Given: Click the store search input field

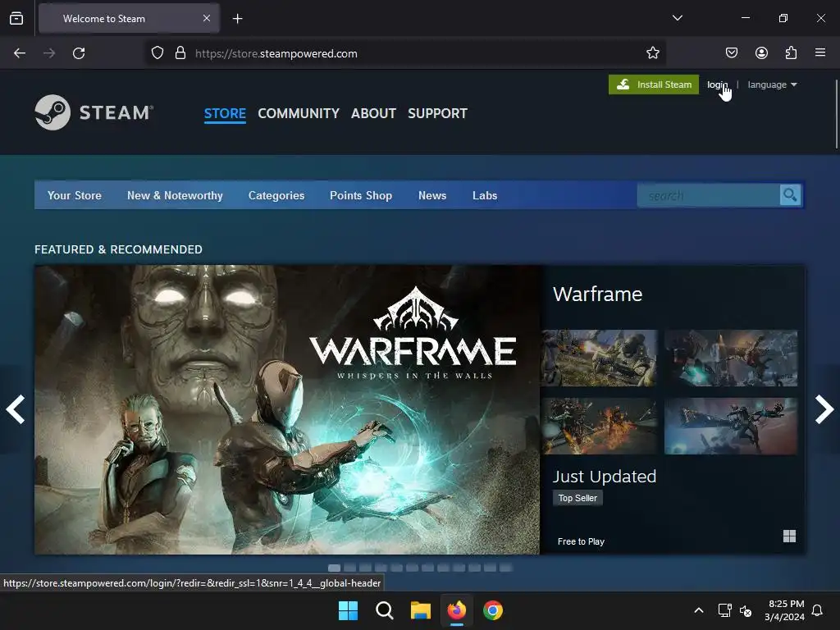Looking at the screenshot, I should (708, 195).
